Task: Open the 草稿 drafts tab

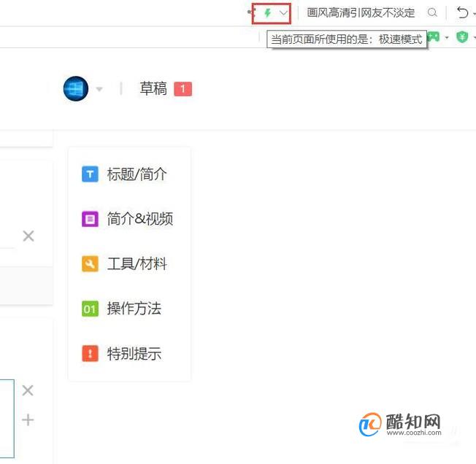Action: coord(153,88)
